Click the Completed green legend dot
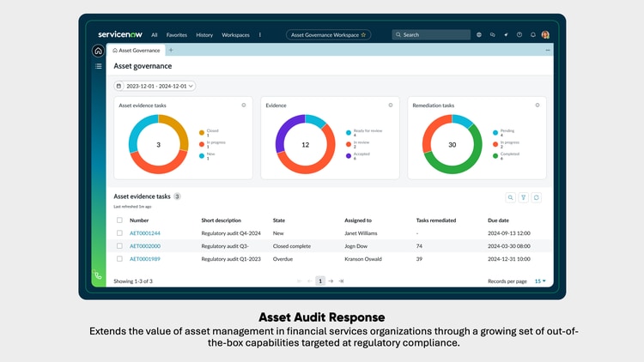 pos(495,156)
